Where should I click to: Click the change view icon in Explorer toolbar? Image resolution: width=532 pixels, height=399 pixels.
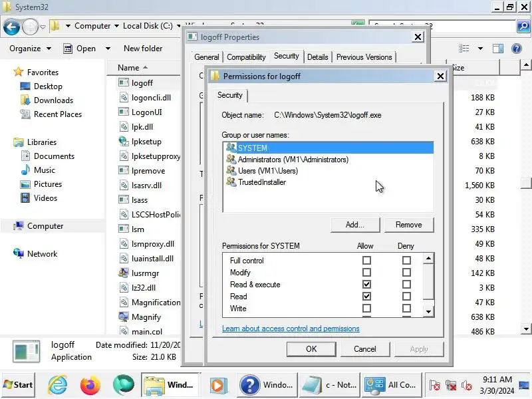[x=464, y=49]
